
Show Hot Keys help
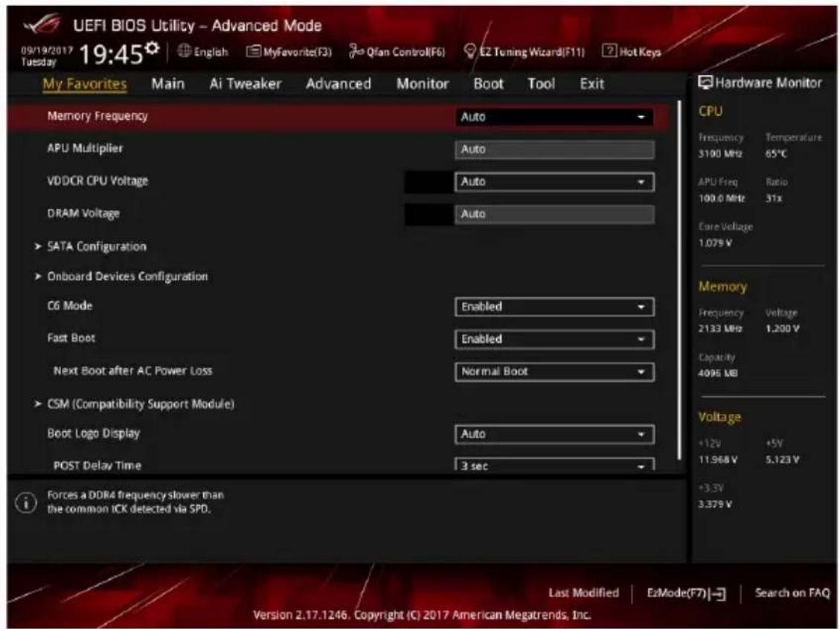(x=632, y=51)
